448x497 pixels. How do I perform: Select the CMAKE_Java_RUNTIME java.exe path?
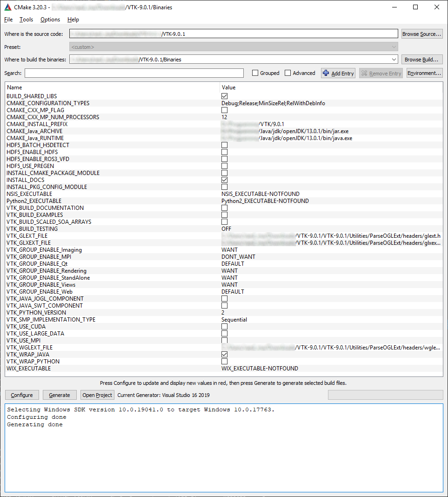point(287,138)
